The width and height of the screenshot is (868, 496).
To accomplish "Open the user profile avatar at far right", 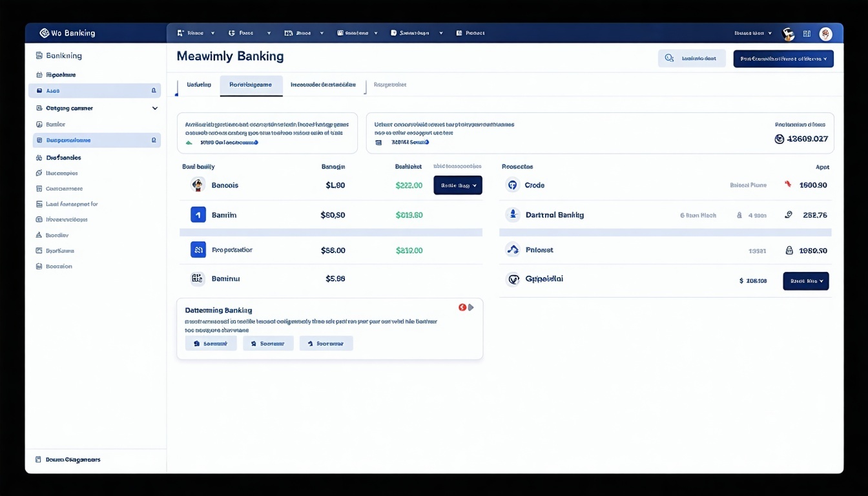I will (825, 34).
